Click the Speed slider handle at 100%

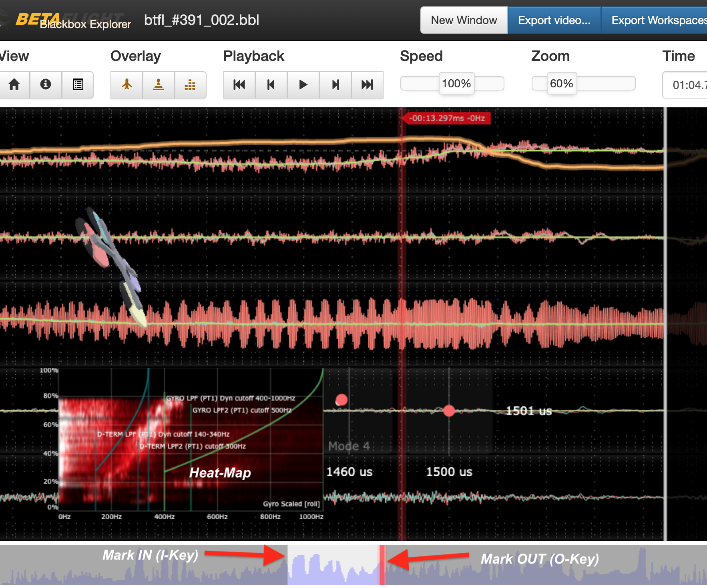(456, 83)
